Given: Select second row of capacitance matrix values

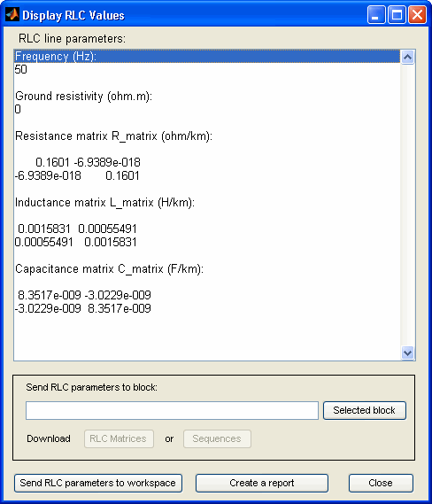Looking at the screenshot, I should (x=207, y=308).
